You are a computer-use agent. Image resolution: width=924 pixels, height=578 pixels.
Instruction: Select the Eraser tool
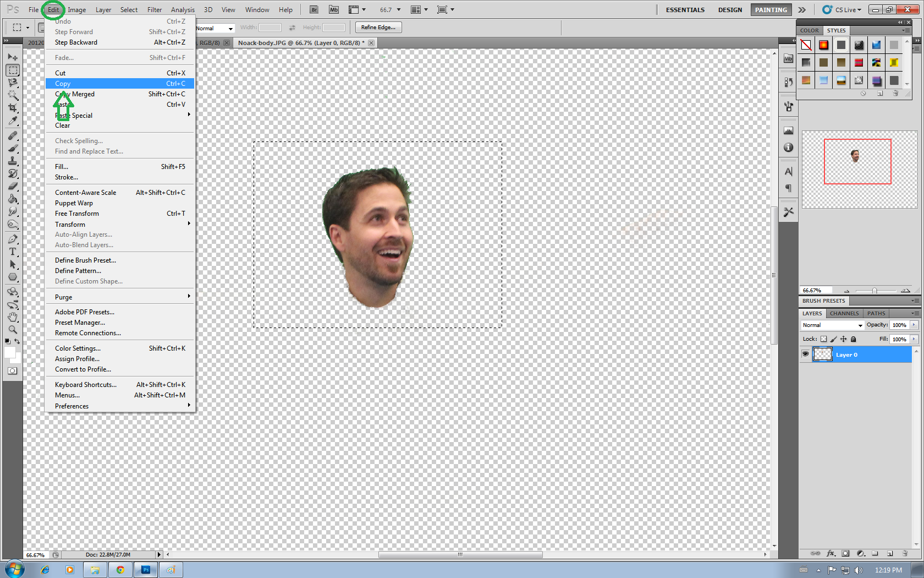tap(13, 186)
